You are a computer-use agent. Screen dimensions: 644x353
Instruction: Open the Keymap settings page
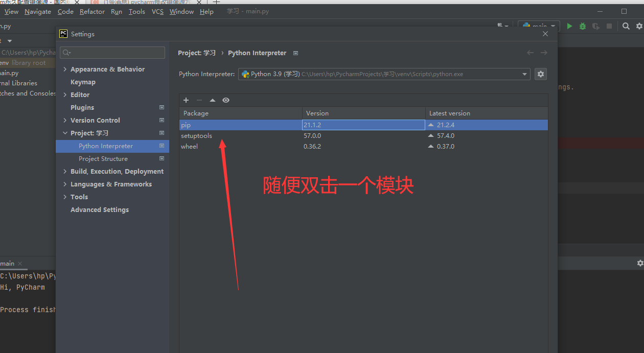tap(83, 82)
